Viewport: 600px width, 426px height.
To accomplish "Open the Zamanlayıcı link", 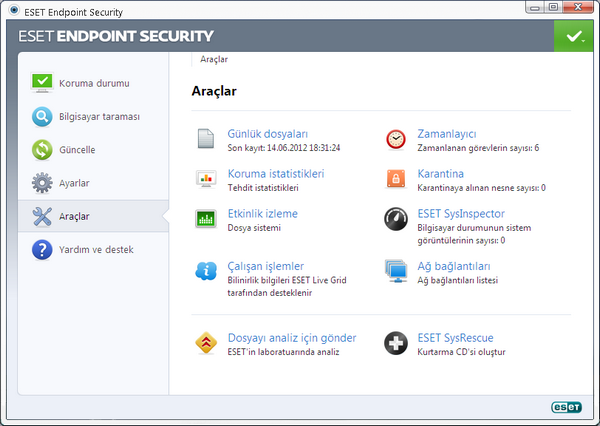I will click(447, 134).
